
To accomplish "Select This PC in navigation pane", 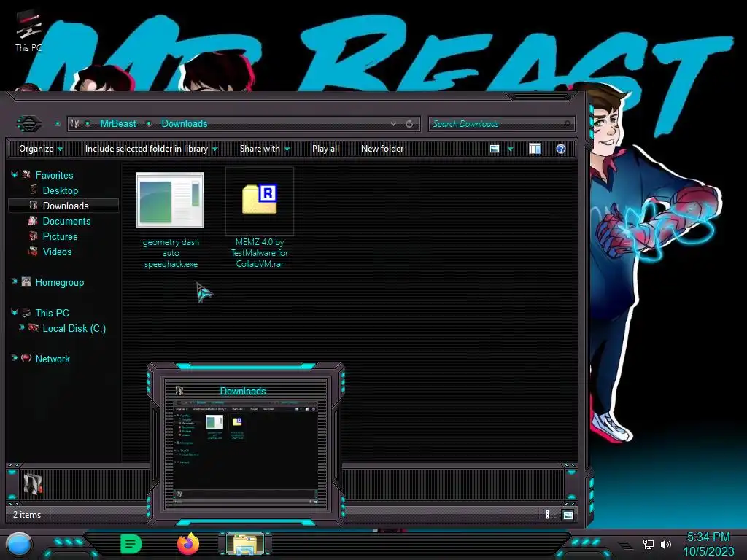I will 52,313.
